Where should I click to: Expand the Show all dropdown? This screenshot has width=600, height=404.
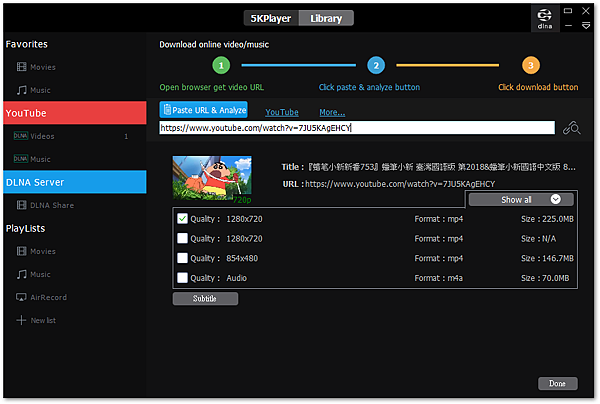click(521, 199)
